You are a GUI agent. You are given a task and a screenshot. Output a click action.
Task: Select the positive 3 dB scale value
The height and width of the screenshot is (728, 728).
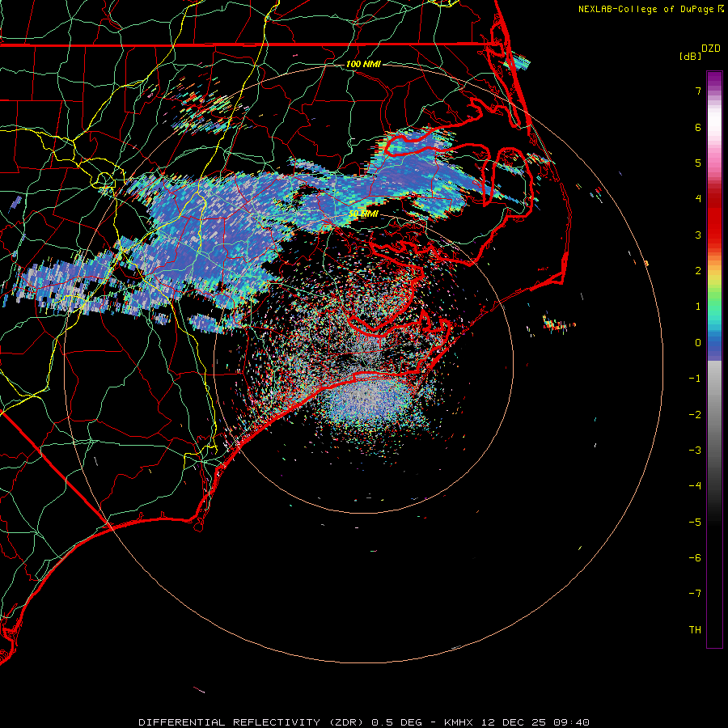[698, 235]
